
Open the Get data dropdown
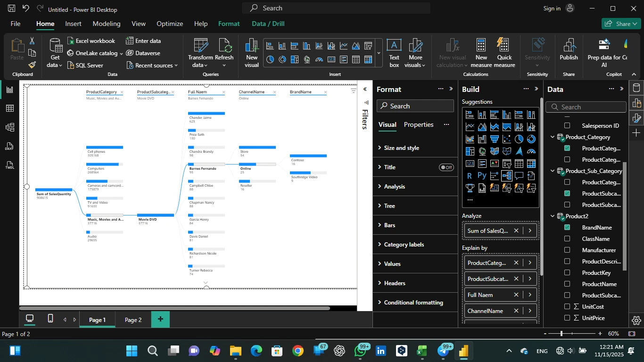55,53
